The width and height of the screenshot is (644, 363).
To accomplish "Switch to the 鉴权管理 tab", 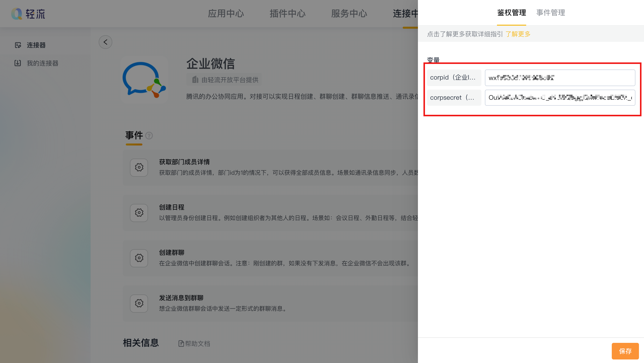I will click(512, 13).
